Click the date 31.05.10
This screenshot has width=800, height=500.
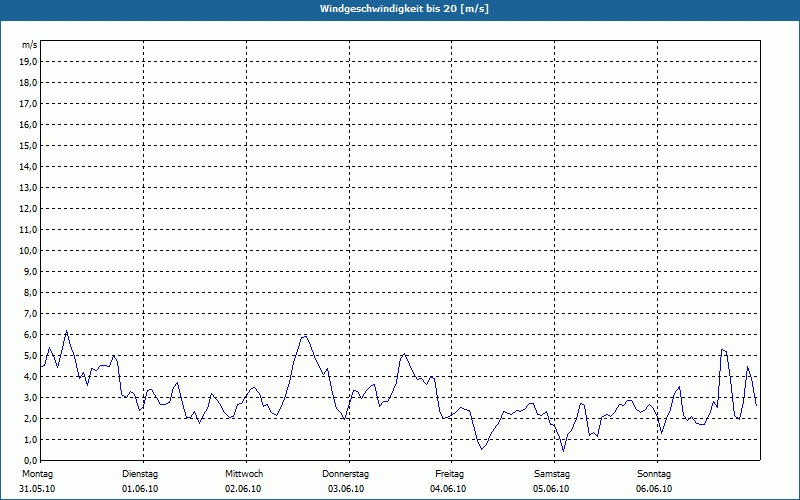pos(37,489)
